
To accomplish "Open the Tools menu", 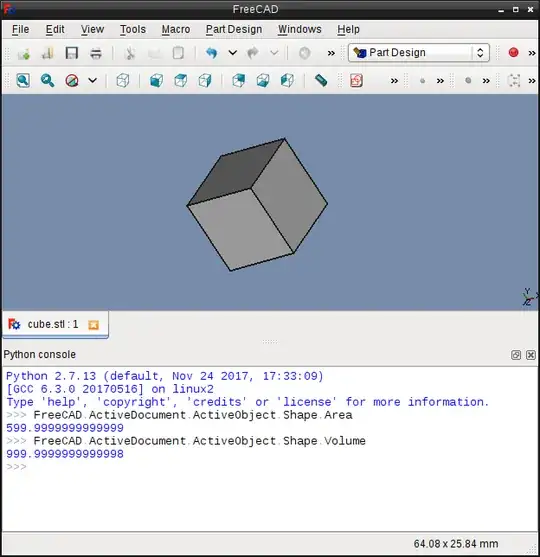I will (x=133, y=29).
